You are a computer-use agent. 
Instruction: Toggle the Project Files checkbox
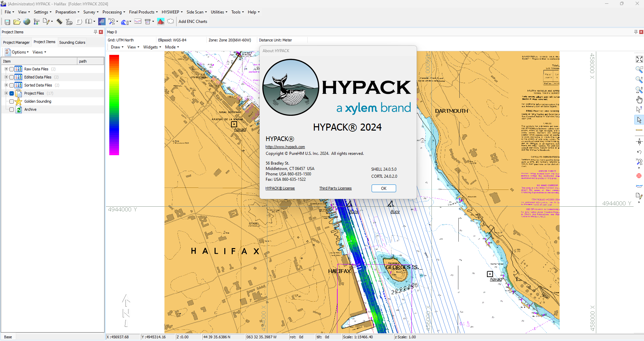click(12, 93)
